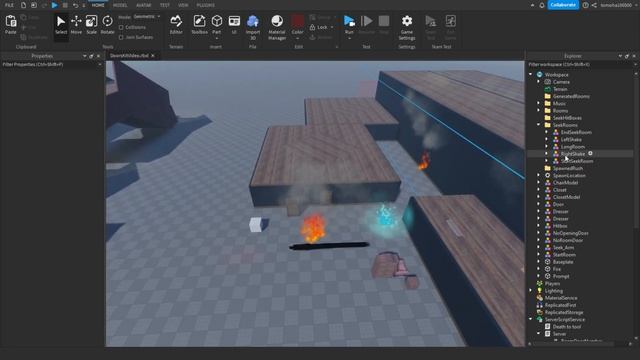Insert object with plus beside RightShake
The height and width of the screenshot is (360, 640).
pyautogui.click(x=590, y=153)
